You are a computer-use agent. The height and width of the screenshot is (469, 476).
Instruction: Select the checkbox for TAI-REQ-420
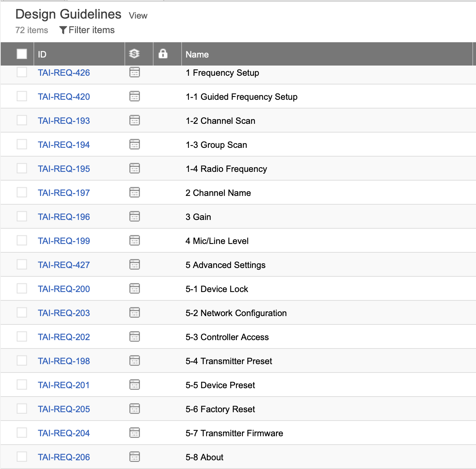(x=22, y=96)
